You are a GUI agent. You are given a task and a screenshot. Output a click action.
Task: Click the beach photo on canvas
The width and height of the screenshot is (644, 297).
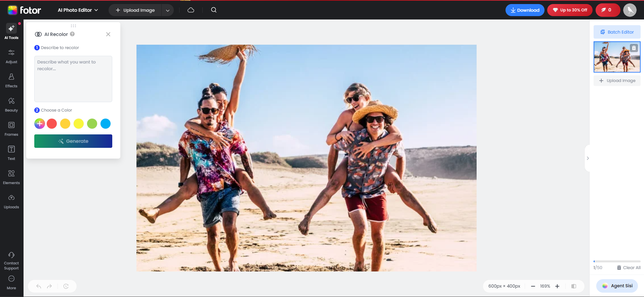pyautogui.click(x=307, y=158)
